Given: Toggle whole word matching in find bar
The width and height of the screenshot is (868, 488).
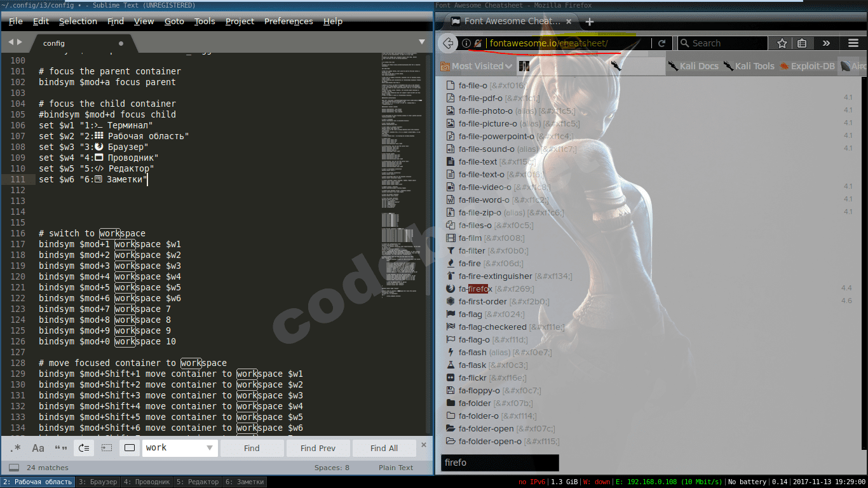Looking at the screenshot, I should (x=61, y=448).
